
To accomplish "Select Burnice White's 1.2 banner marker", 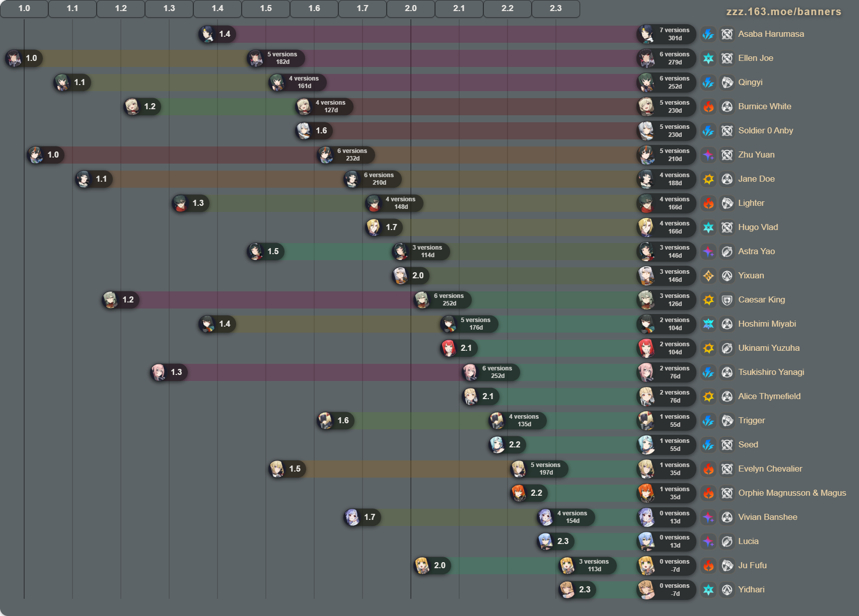I will 142,107.
